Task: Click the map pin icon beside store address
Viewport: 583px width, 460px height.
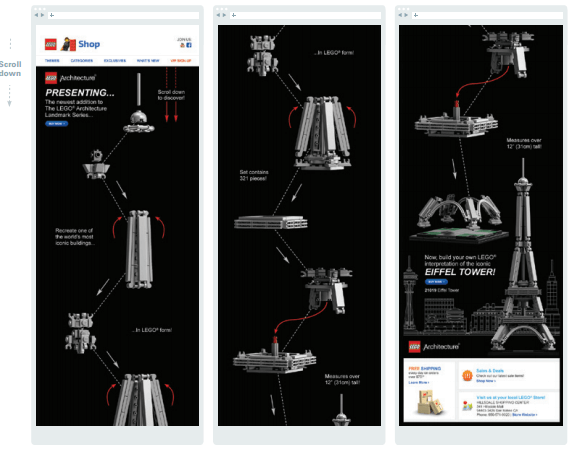Action: (x=467, y=405)
